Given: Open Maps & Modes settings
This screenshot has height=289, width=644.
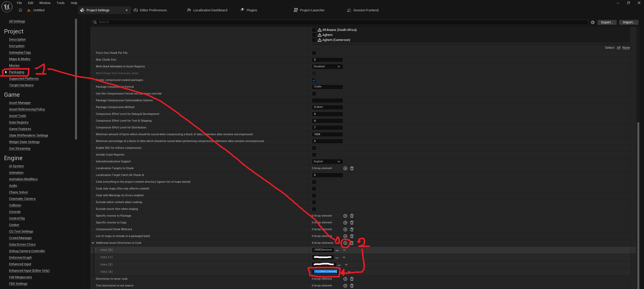Looking at the screenshot, I should 20,59.
